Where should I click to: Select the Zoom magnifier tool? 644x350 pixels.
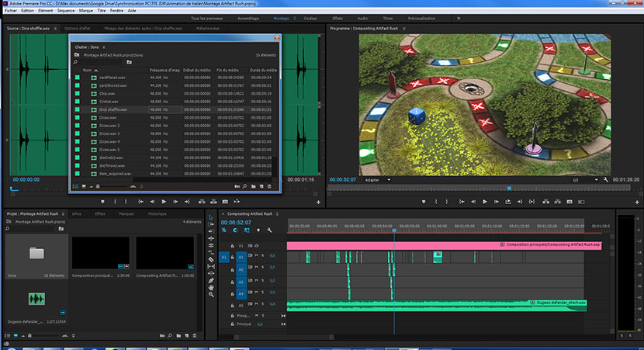211,295
